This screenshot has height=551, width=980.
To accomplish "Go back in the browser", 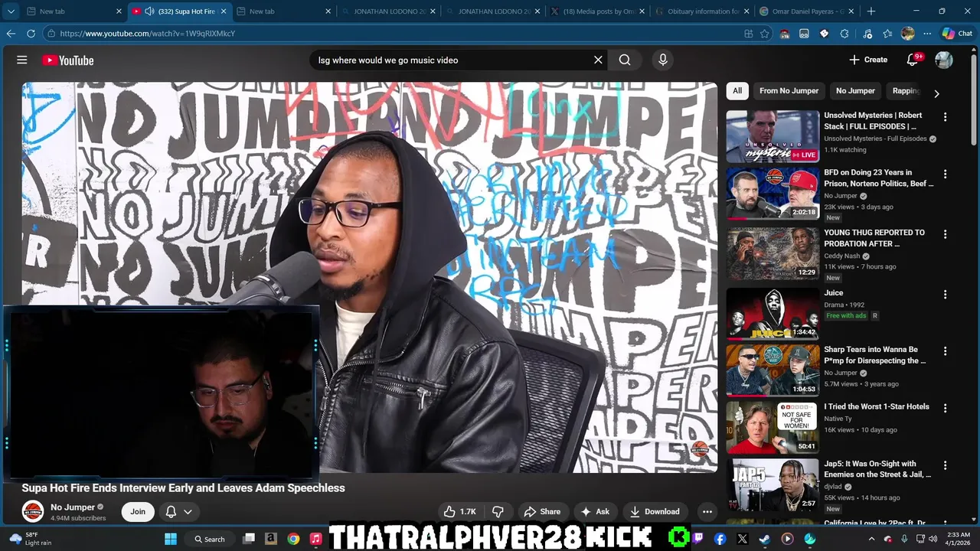I will [x=11, y=34].
